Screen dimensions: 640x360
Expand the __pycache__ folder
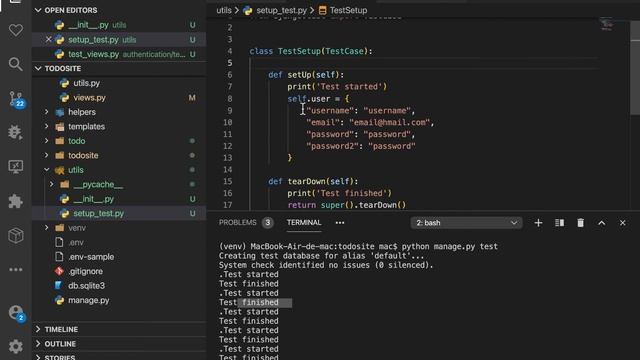pyautogui.click(x=98, y=184)
